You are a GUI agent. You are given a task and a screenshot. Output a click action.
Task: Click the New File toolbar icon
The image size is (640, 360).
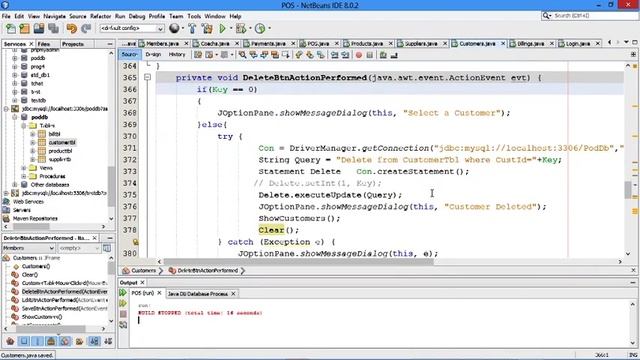click(x=11, y=29)
